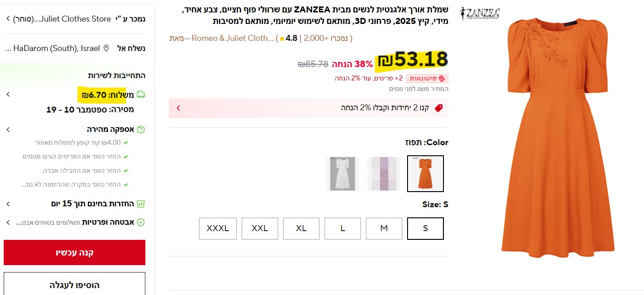The height and width of the screenshot is (295, 644).
Task: Click the security shield icon
Action: [x=141, y=222]
